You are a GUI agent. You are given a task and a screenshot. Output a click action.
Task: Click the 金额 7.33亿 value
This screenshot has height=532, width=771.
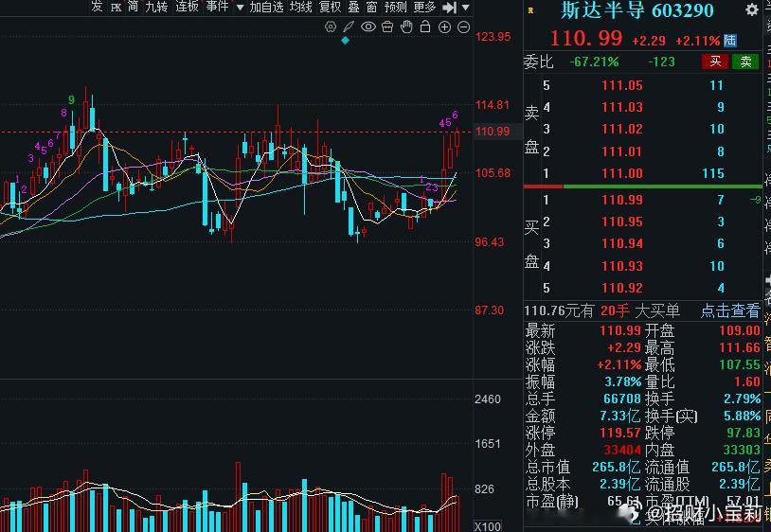click(620, 416)
